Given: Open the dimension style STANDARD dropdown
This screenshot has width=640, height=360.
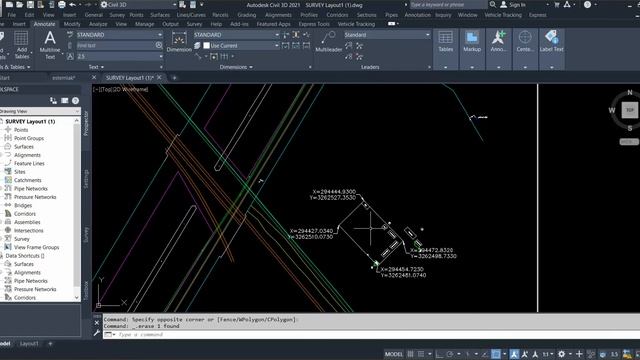Looking at the screenshot, I should [x=236, y=35].
